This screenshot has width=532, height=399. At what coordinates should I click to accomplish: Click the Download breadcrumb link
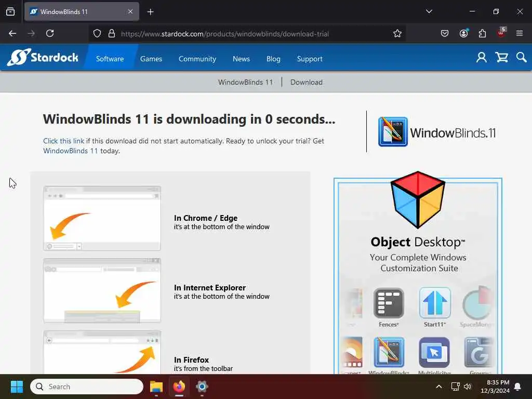(x=307, y=82)
